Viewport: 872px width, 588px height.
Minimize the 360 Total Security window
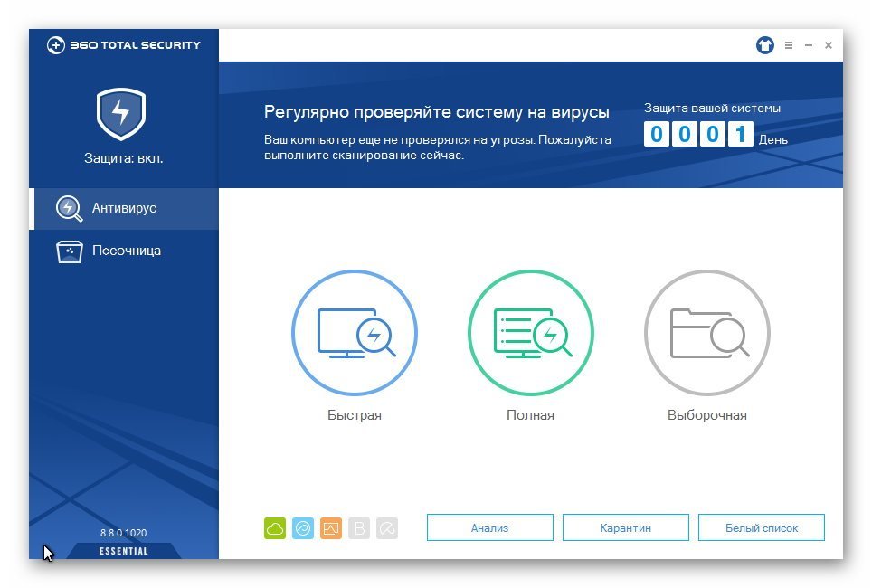[x=809, y=45]
